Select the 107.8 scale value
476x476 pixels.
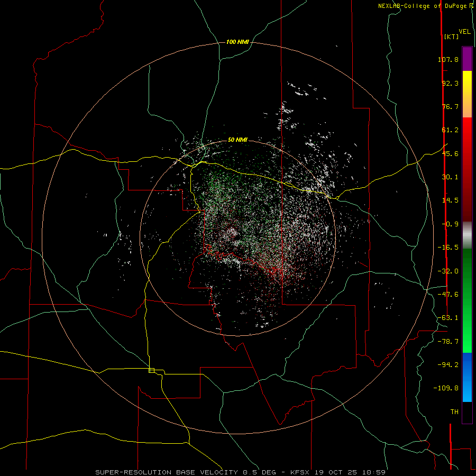[448, 59]
